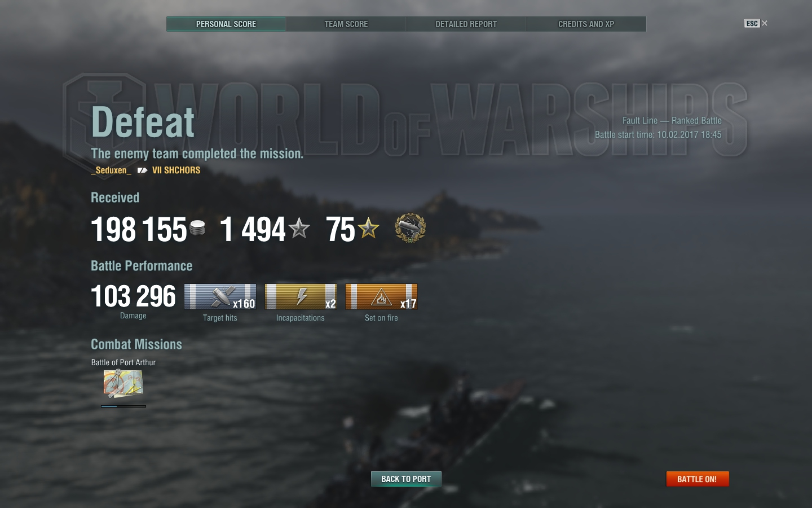The image size is (812, 508).
Task: Click the credits silver coins icon
Action: point(197,228)
